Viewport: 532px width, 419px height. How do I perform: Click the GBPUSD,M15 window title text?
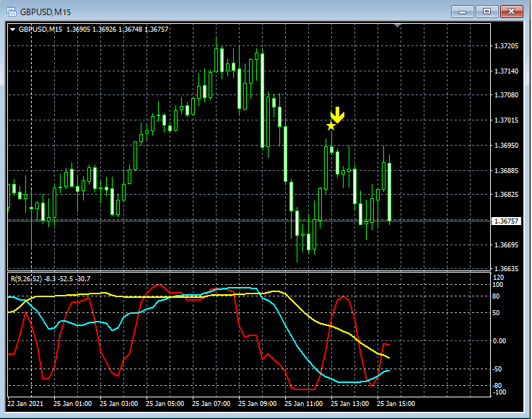pos(45,12)
